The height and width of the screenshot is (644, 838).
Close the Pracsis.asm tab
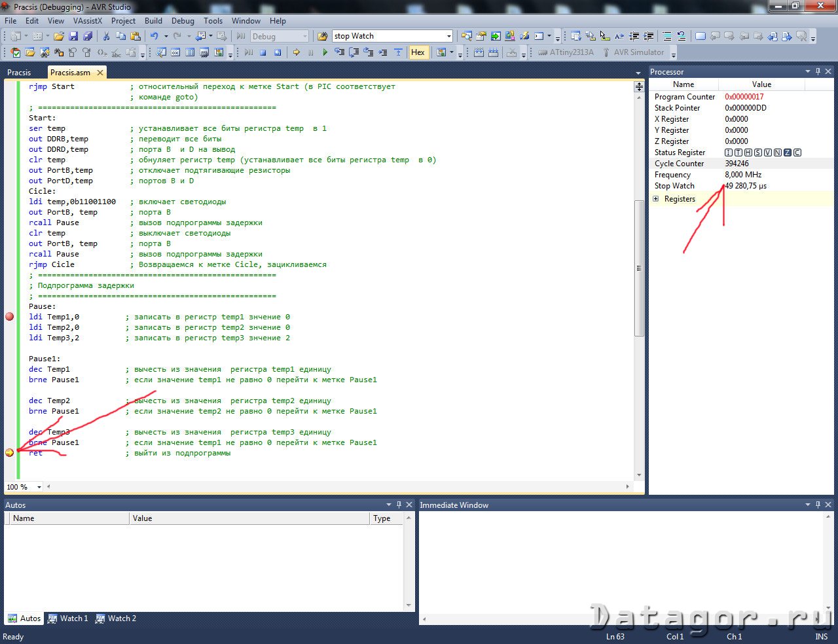100,73
